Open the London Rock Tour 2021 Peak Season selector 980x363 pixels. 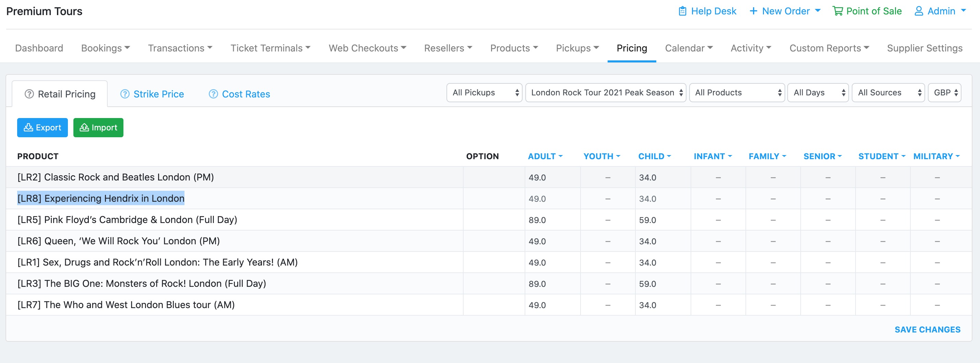pyautogui.click(x=605, y=93)
